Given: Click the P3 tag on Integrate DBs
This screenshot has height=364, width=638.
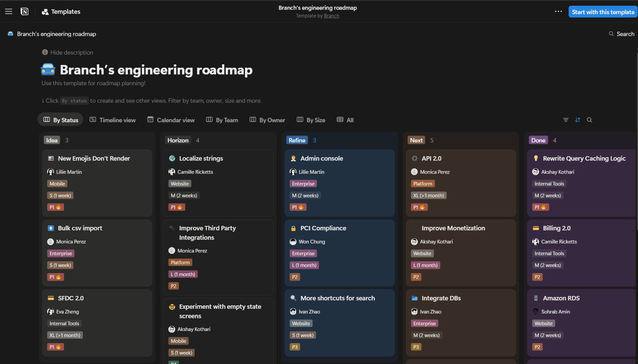Looking at the screenshot, I should click(x=416, y=347).
